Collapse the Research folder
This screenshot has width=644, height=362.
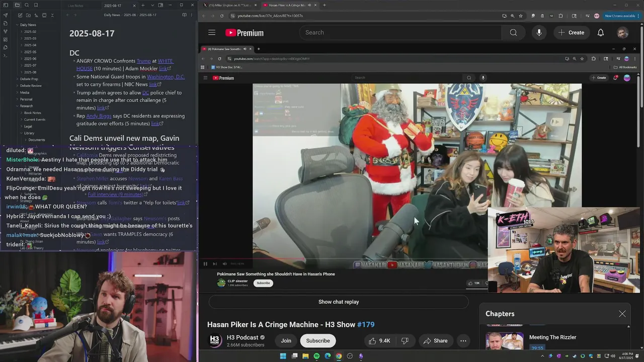click(18, 106)
